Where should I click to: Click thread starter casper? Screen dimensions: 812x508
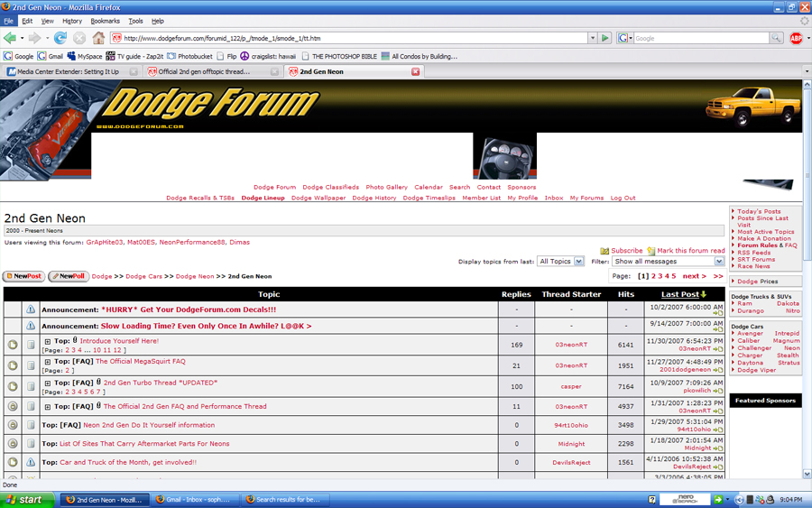click(x=571, y=387)
